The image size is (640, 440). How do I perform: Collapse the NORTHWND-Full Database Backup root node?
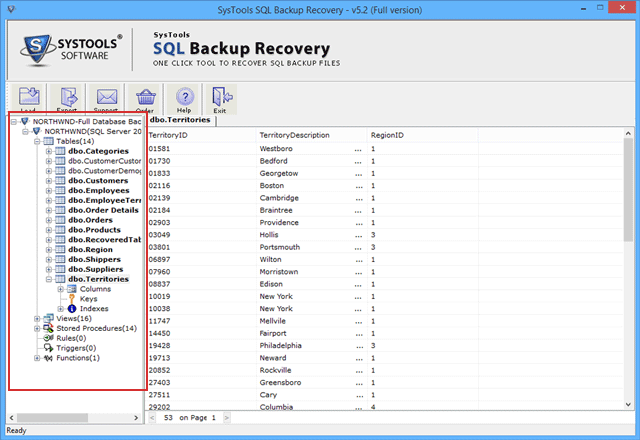point(14,122)
